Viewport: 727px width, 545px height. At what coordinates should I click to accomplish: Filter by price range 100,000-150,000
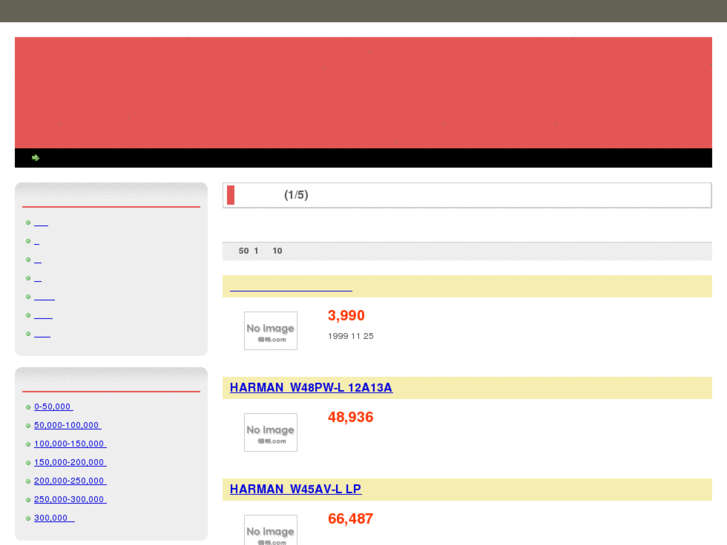tap(70, 444)
